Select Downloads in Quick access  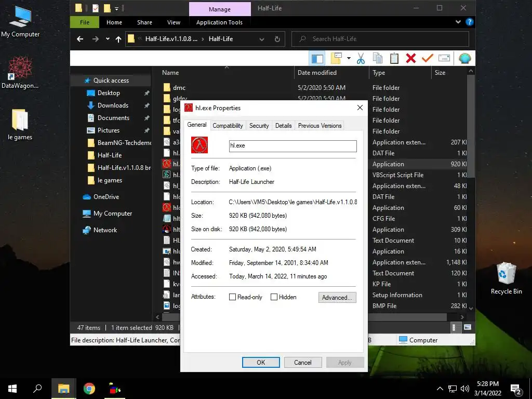113,105
